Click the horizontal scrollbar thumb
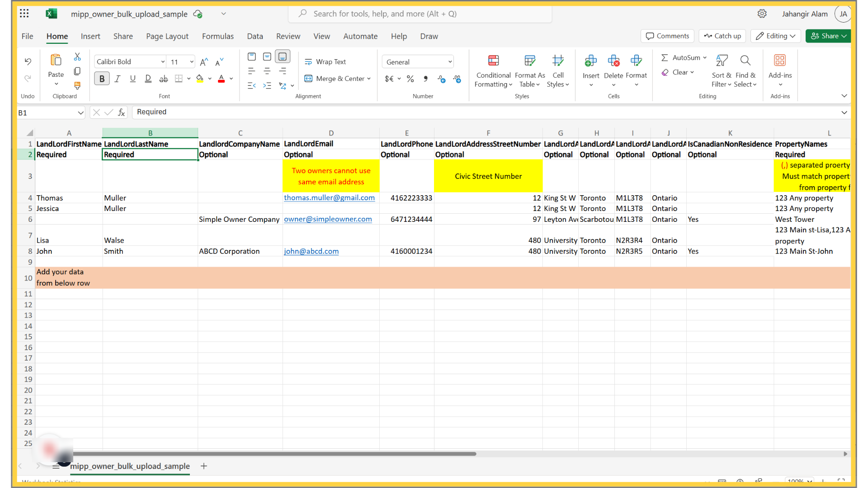The image size is (868, 488). (x=274, y=454)
